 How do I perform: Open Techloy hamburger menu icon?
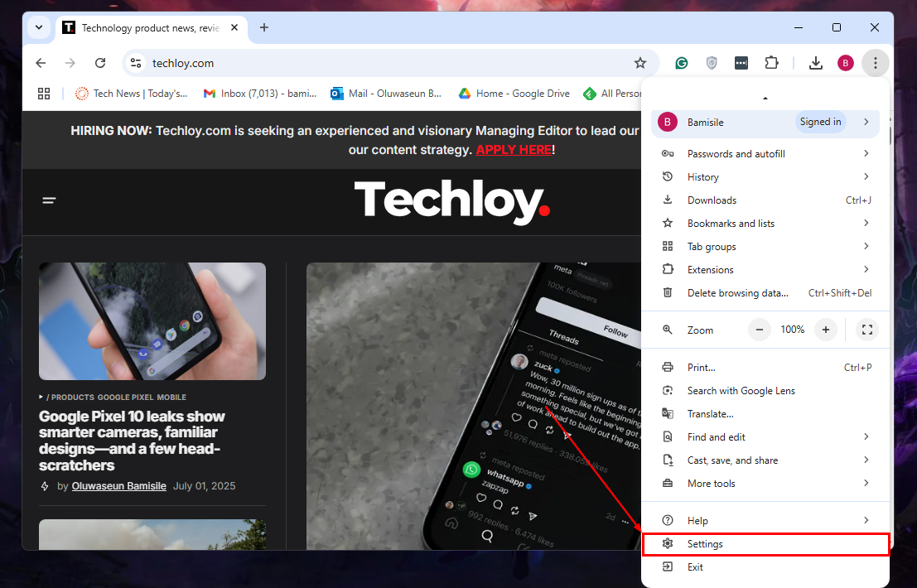49,200
